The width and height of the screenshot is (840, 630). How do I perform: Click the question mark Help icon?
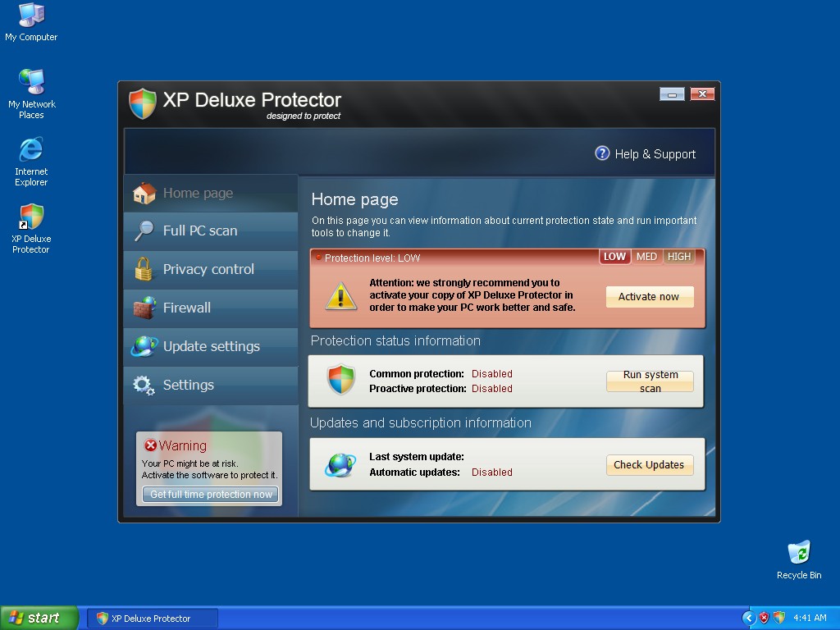tap(602, 153)
